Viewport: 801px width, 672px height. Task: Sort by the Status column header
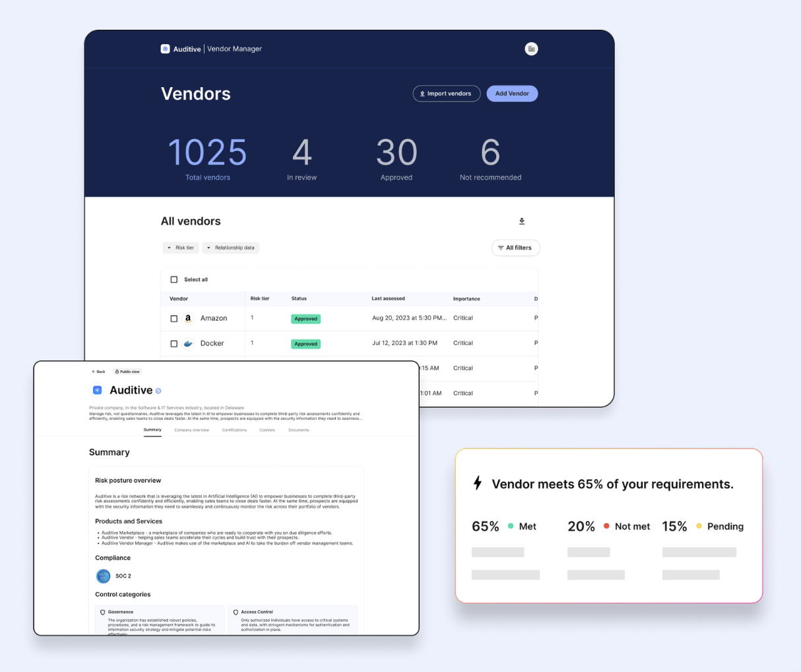click(299, 298)
